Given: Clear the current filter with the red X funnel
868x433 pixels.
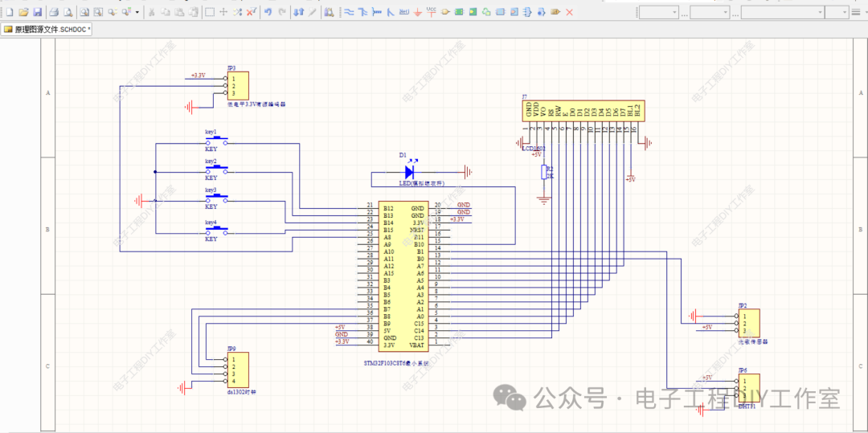Looking at the screenshot, I should tap(252, 11).
